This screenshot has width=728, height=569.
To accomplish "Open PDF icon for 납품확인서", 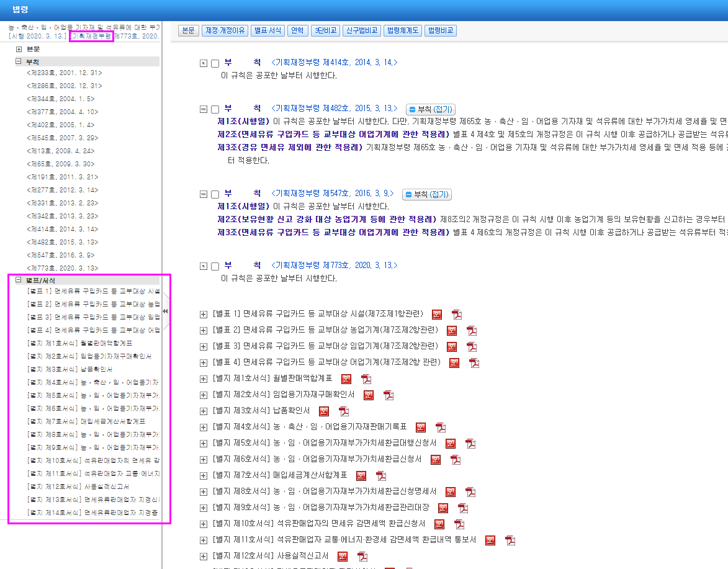I will point(344,411).
